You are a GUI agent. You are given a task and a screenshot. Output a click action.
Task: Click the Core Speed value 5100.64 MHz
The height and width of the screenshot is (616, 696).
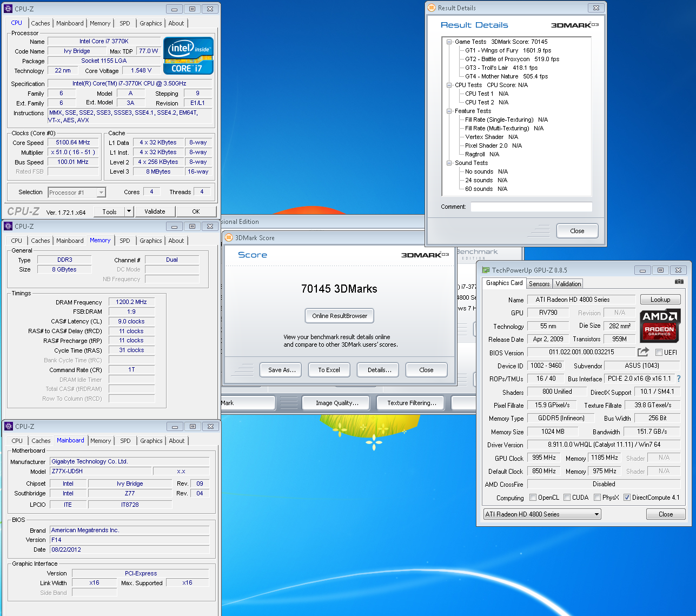pos(73,142)
